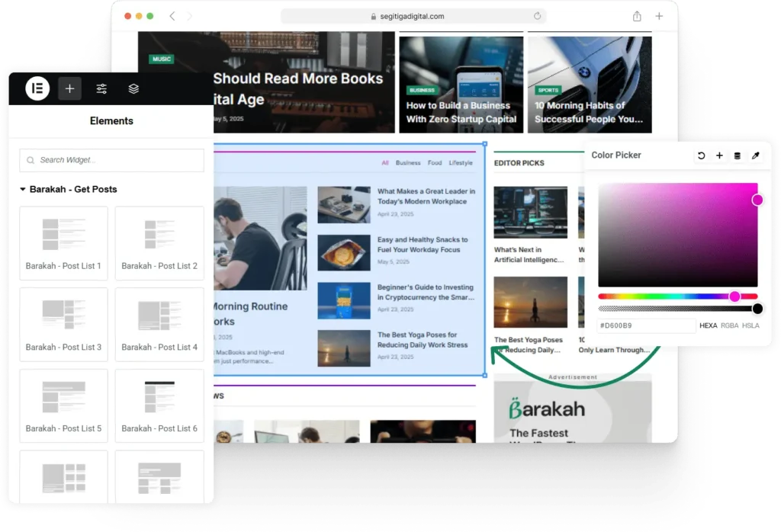Go forward in the browser window
Screen dimensions: 781x532
[189, 16]
